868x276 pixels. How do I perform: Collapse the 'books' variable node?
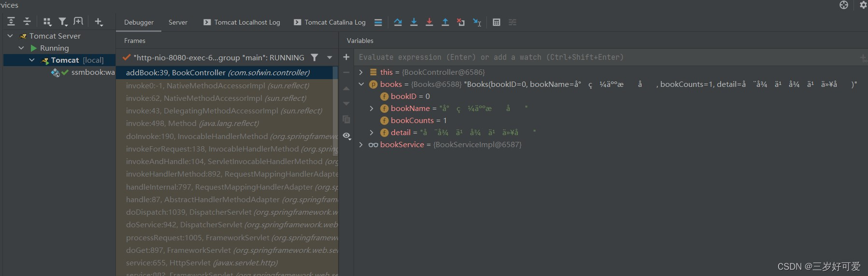(x=361, y=84)
